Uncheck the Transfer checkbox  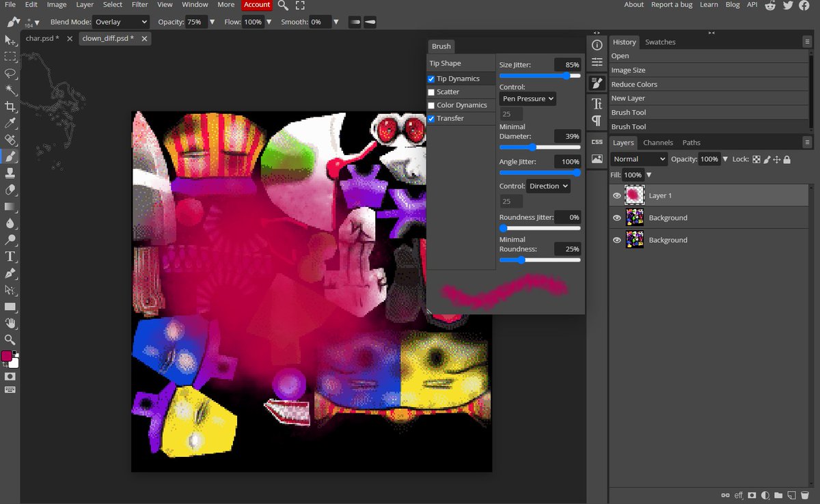click(431, 119)
